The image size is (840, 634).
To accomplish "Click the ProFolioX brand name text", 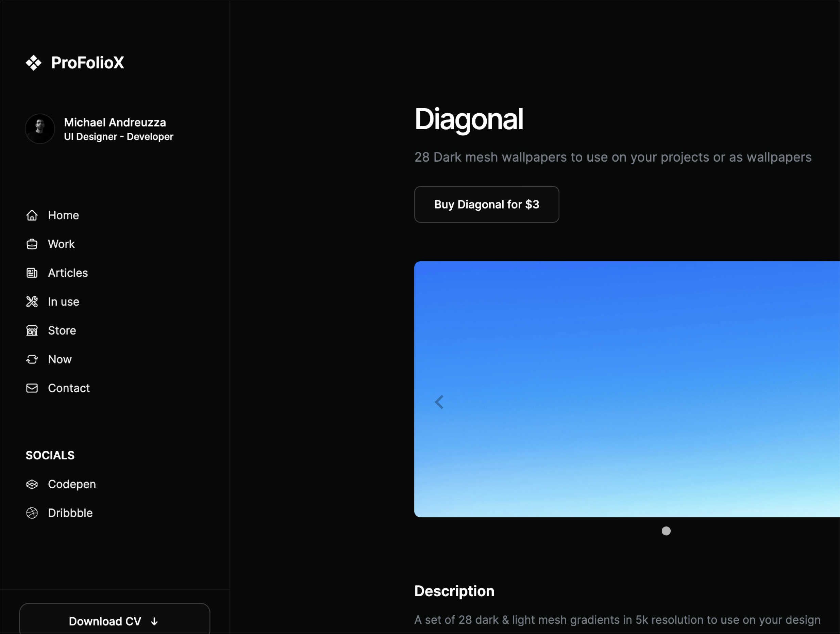I will (x=88, y=63).
